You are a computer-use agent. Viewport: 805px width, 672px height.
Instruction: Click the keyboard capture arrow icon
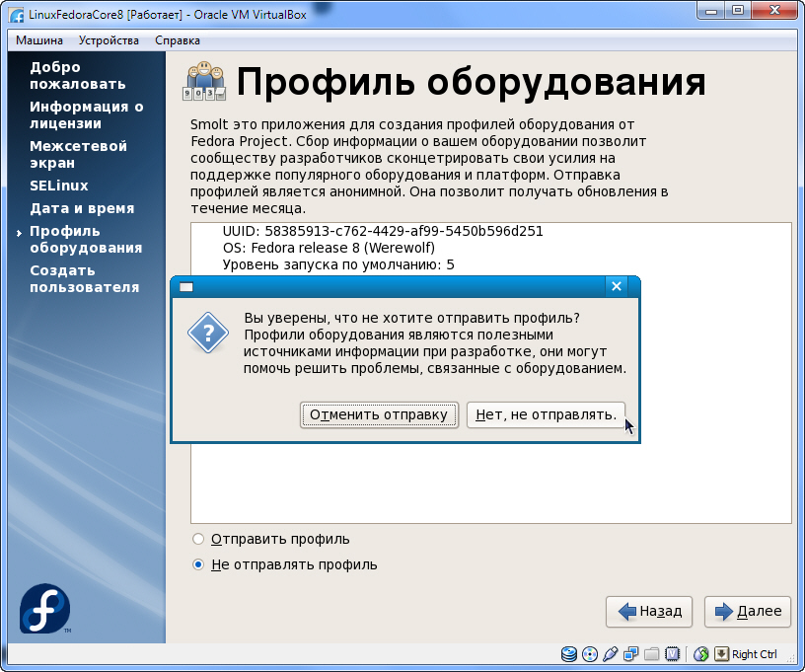pos(721,653)
